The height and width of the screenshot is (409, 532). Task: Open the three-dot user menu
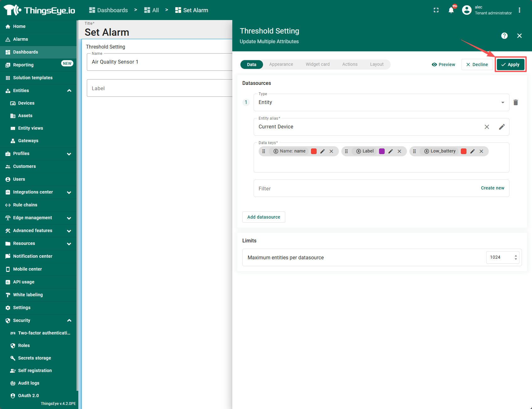point(519,10)
